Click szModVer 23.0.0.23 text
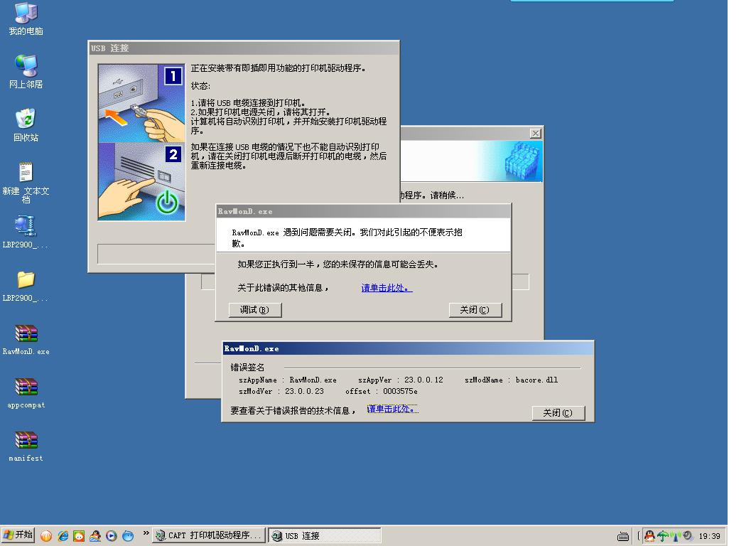 281,392
